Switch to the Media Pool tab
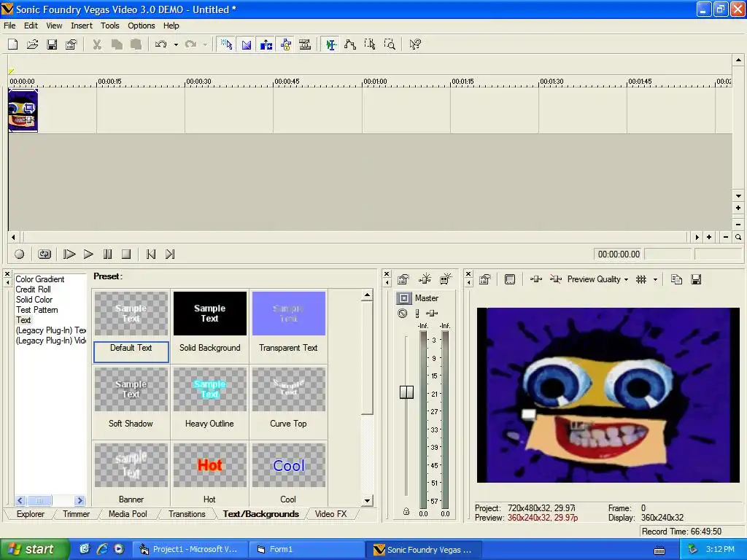This screenshot has width=747, height=560. click(x=128, y=514)
